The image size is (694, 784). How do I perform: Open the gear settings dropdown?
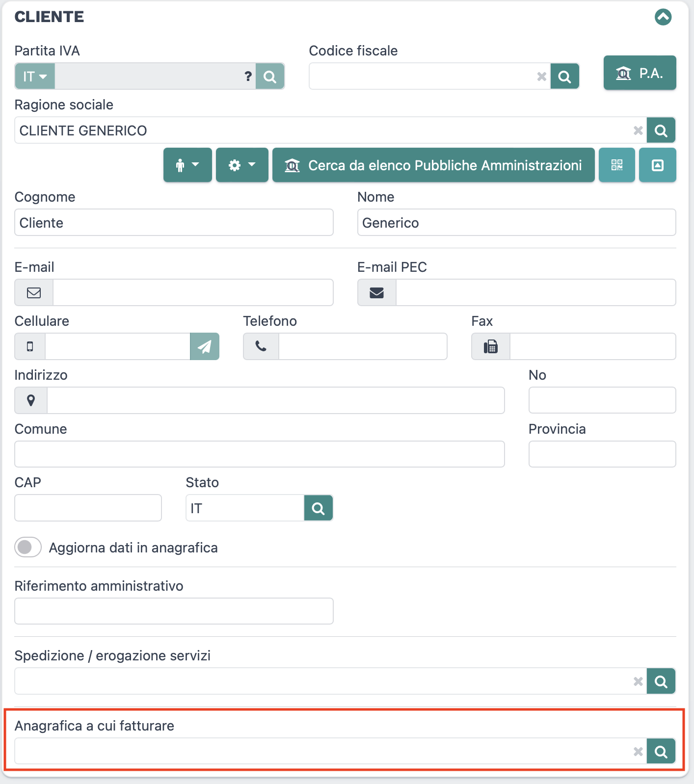pos(242,165)
